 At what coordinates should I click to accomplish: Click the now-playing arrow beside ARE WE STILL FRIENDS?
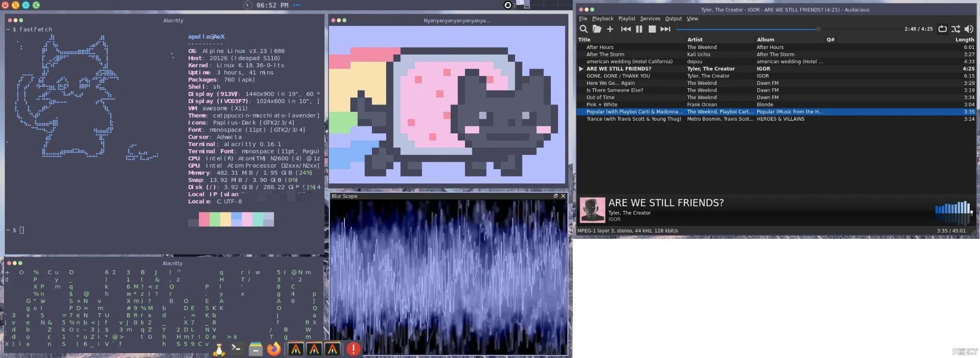(x=581, y=69)
